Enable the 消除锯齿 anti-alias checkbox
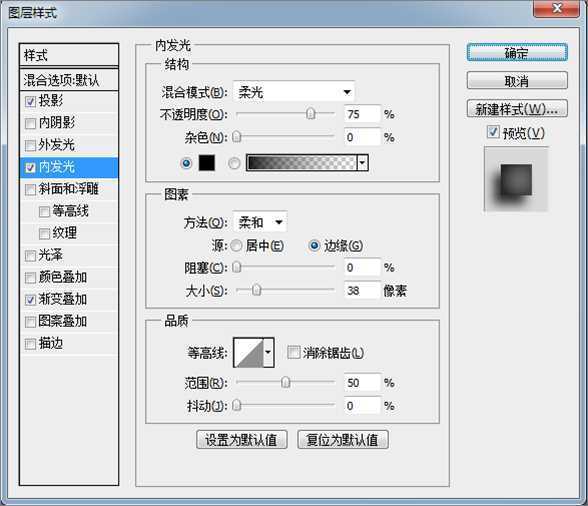The width and height of the screenshot is (588, 506). pyautogui.click(x=293, y=352)
